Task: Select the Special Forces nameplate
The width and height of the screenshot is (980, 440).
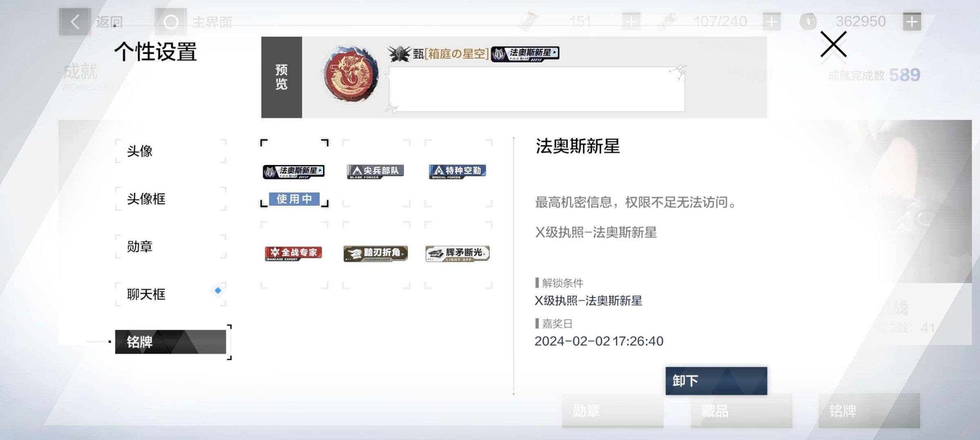Action: pos(457,171)
